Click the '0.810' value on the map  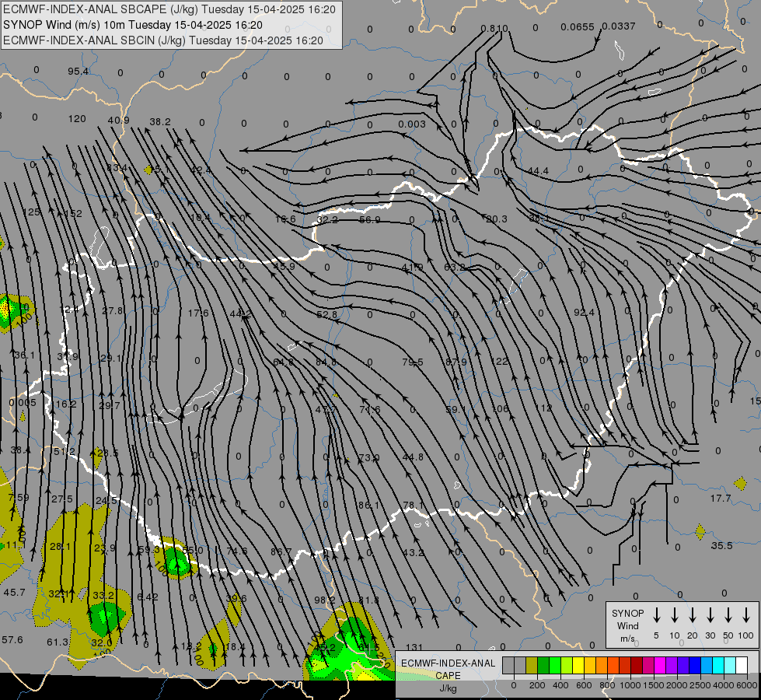pyautogui.click(x=494, y=28)
